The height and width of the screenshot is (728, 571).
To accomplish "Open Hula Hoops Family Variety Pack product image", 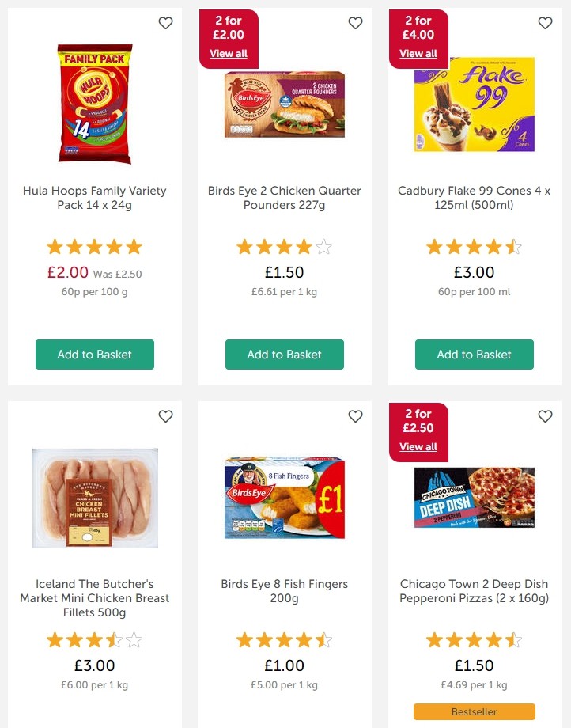I will 95,104.
